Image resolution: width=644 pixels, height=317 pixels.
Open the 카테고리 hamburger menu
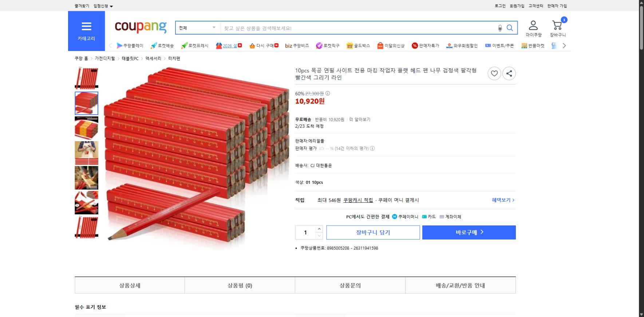click(x=86, y=26)
